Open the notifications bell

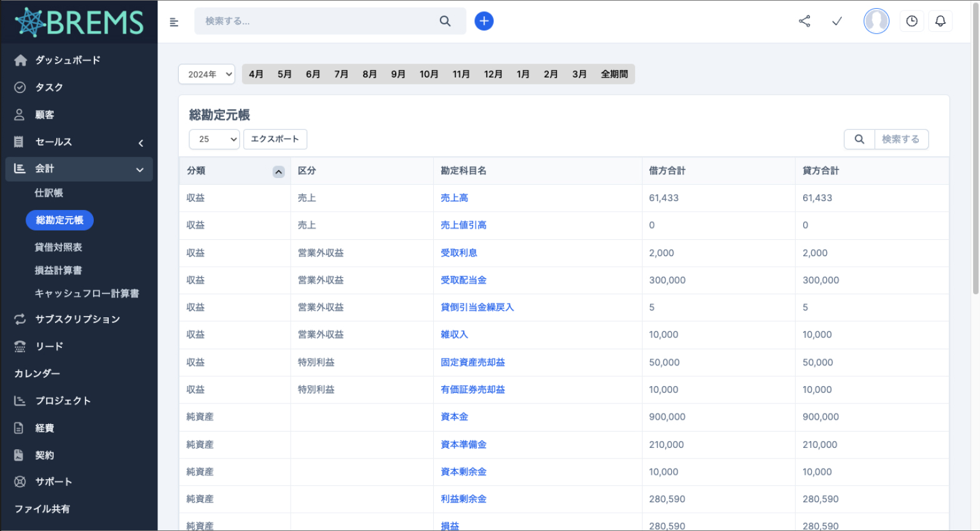[940, 21]
